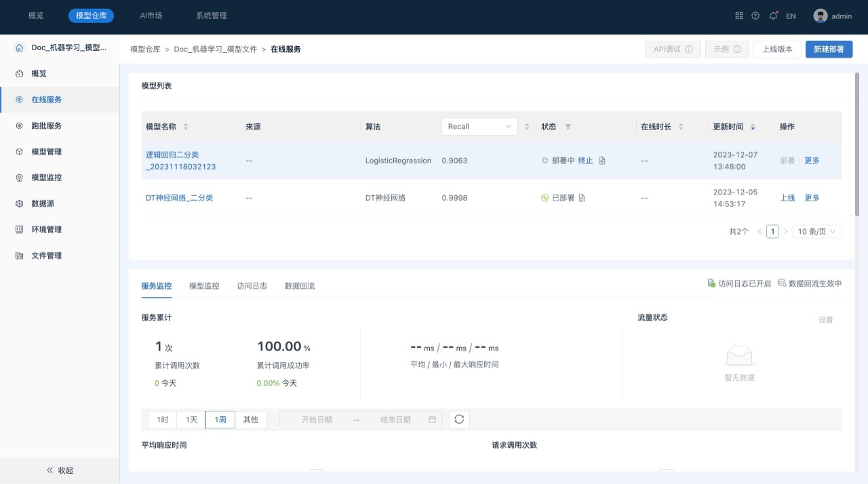This screenshot has height=484, width=868.
Task: Open log document icon next to 终止
Action: [602, 161]
